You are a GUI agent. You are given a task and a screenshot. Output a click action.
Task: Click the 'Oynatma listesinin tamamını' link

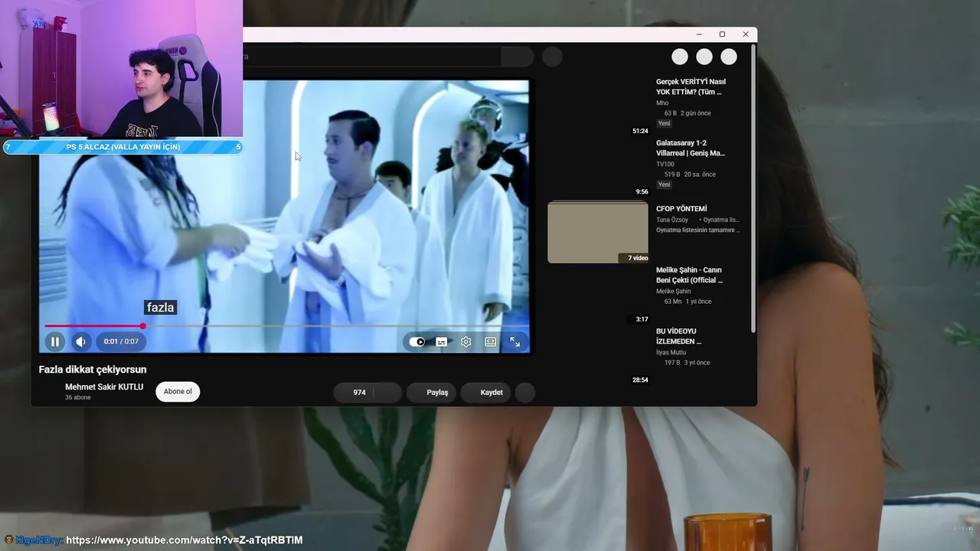coord(698,230)
